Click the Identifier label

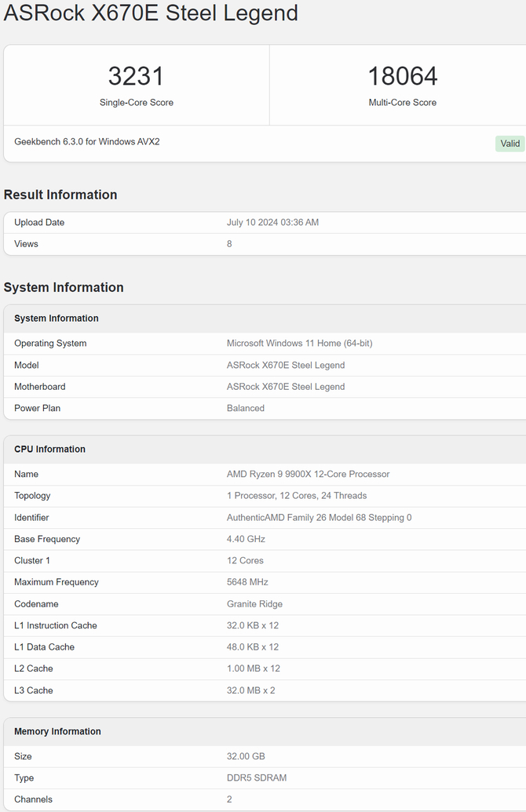(31, 517)
